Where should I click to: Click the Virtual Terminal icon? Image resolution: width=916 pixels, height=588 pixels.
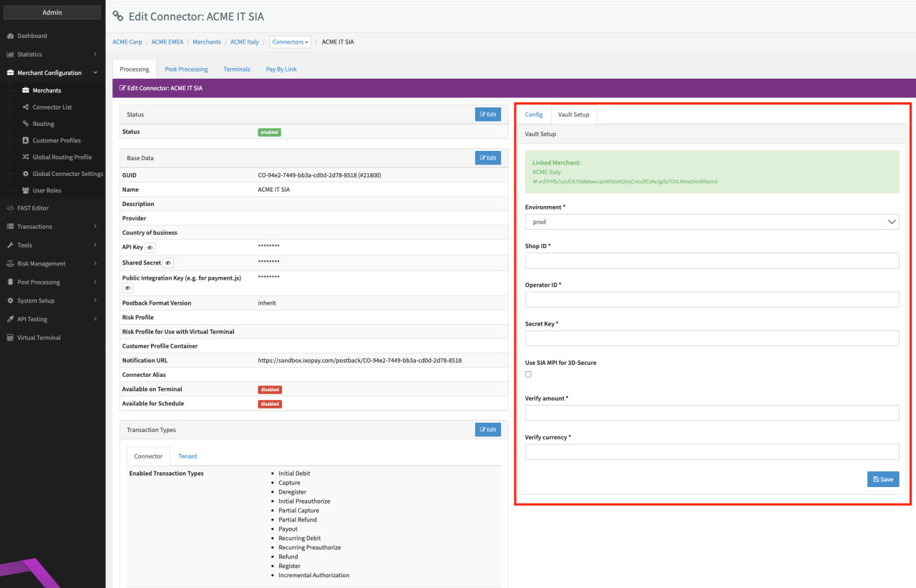click(11, 338)
